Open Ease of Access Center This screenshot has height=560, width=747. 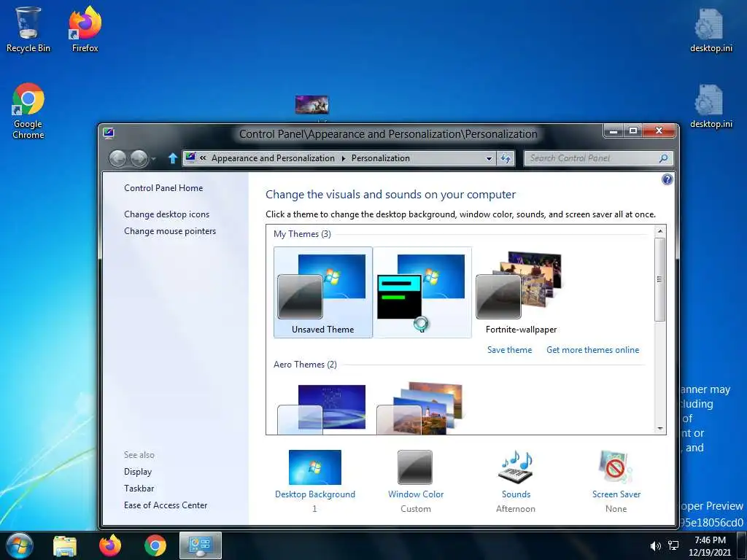pos(166,505)
